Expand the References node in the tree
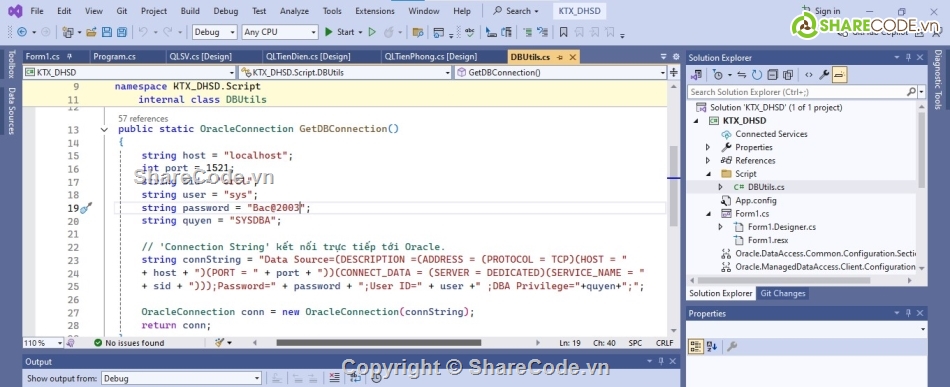 point(708,160)
